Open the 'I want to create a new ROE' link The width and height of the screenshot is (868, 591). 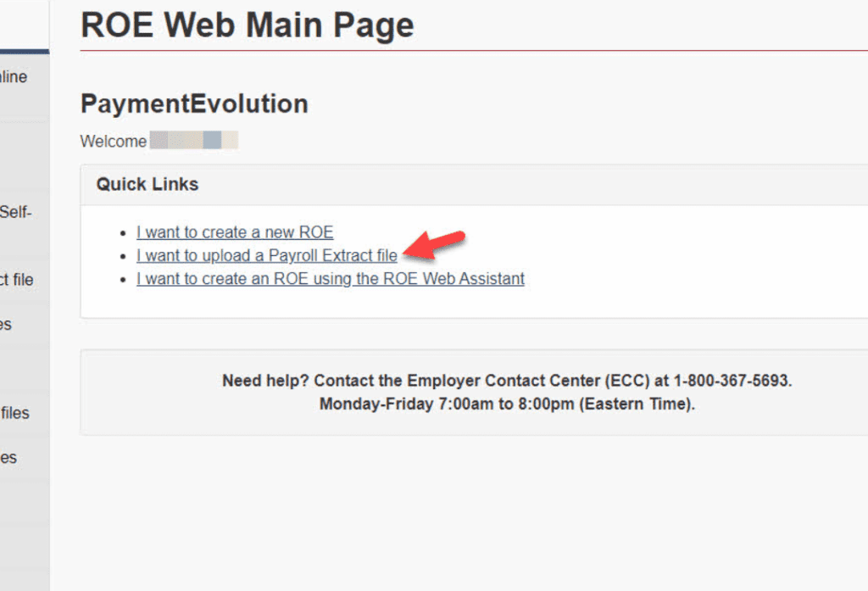(235, 232)
